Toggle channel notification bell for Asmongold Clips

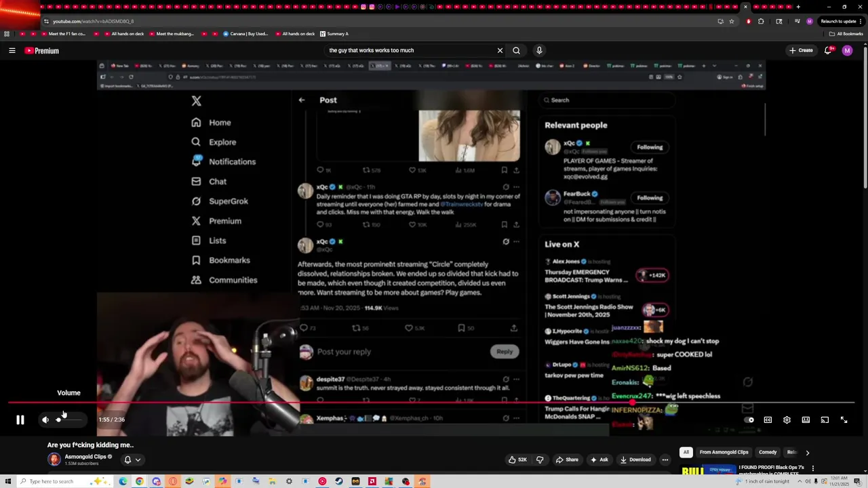click(x=127, y=460)
